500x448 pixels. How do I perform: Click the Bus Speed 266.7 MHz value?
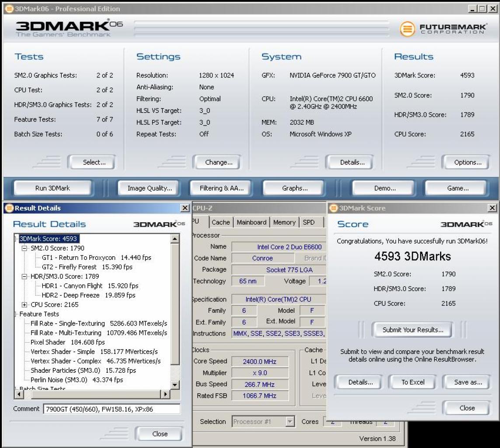(x=260, y=384)
